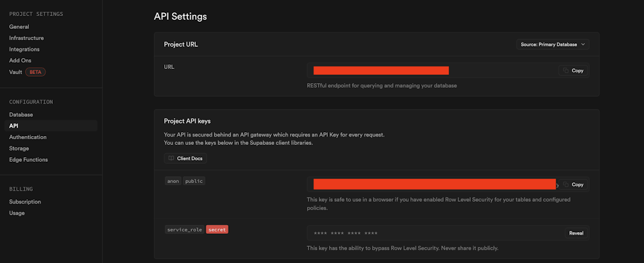The image size is (644, 263).
Task: Open Integrations in the sidebar
Action: tap(24, 49)
